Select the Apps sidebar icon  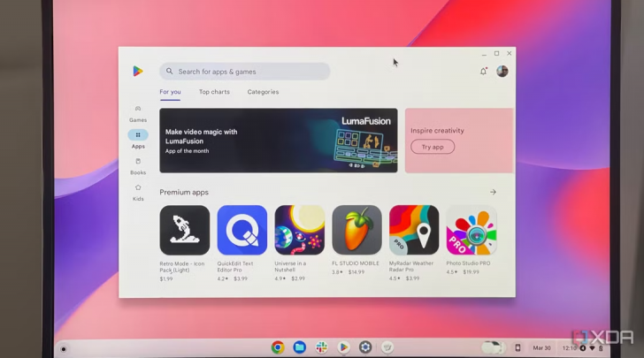138,134
